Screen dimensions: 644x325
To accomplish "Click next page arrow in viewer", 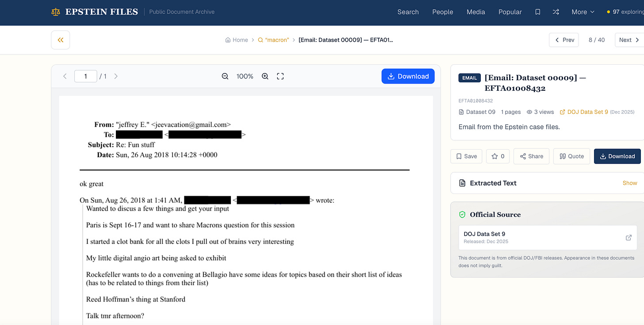I will coord(116,76).
